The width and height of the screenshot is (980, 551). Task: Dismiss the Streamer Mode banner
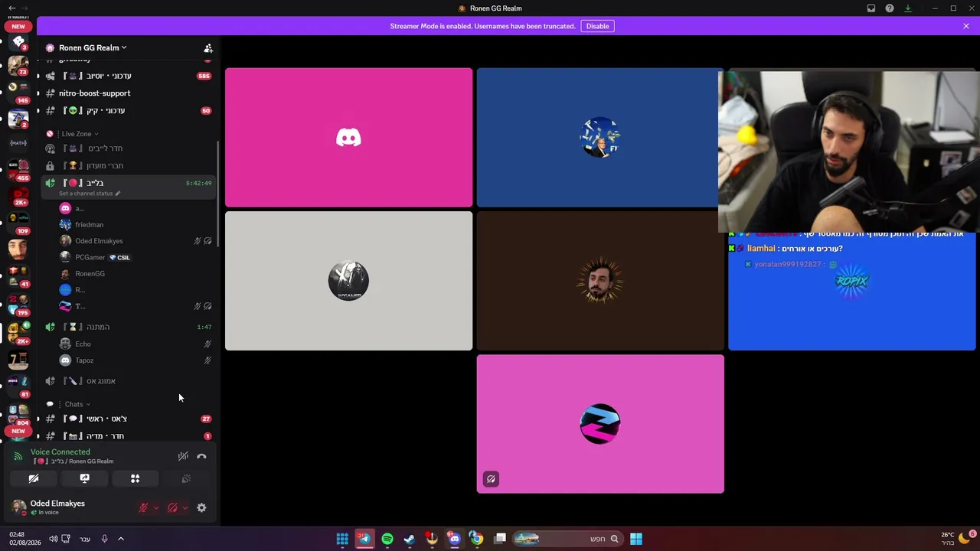[966, 26]
